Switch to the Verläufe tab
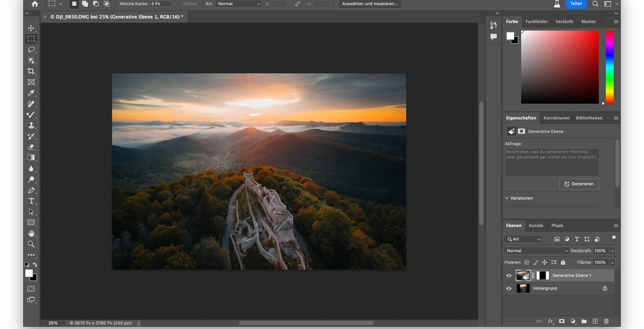This screenshot has width=644, height=329. click(564, 21)
